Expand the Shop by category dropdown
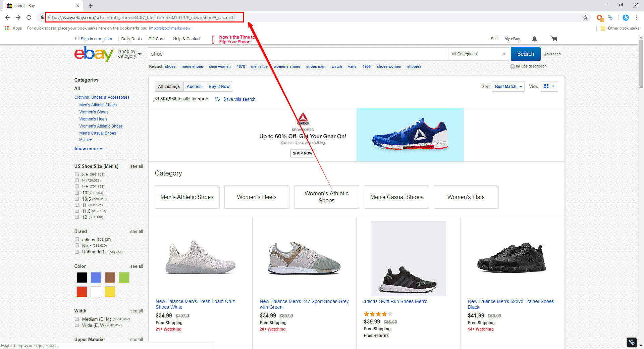Image resolution: width=644 pixels, height=349 pixels. pyautogui.click(x=130, y=54)
